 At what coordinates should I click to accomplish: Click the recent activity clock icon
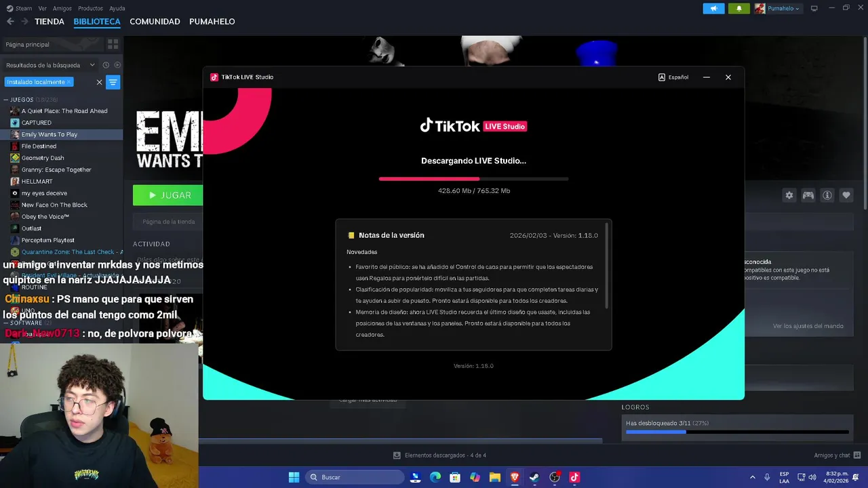tap(106, 65)
